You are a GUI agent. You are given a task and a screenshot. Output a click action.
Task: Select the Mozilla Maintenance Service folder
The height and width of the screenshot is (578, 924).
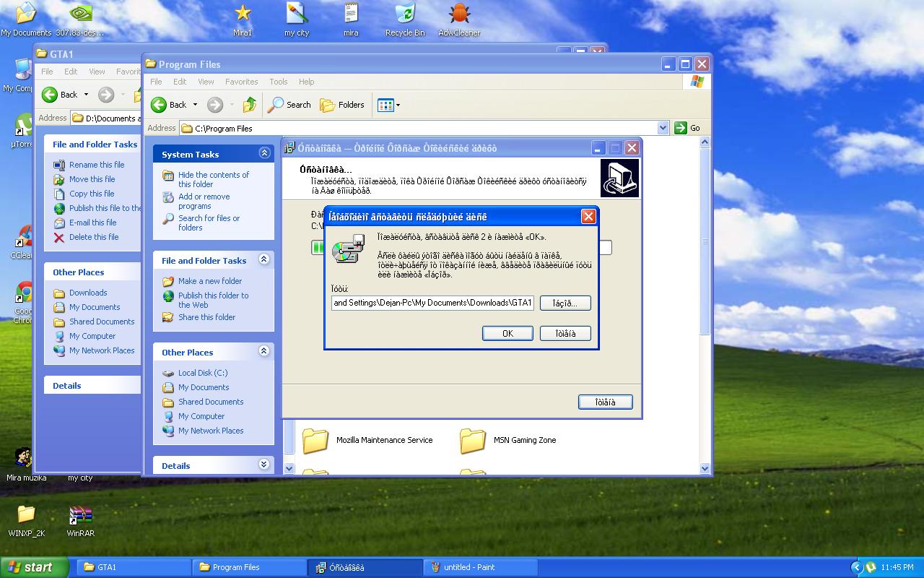[x=367, y=440]
